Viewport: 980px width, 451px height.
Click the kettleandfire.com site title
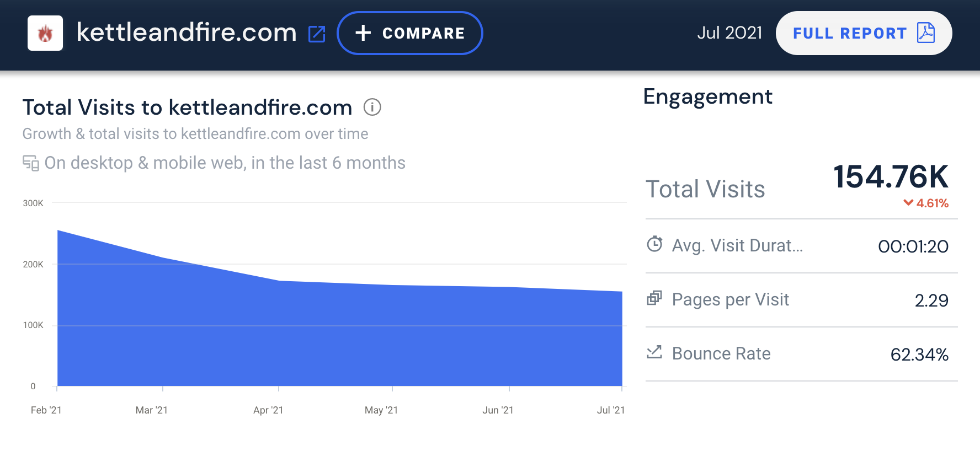point(187,33)
